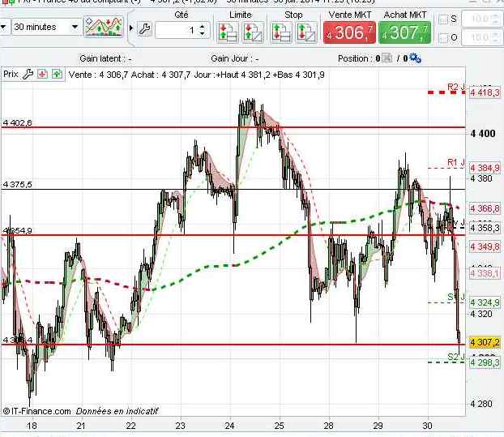Select the 4 402,6 horizontal line label
504x437 pixels.
pyautogui.click(x=18, y=123)
